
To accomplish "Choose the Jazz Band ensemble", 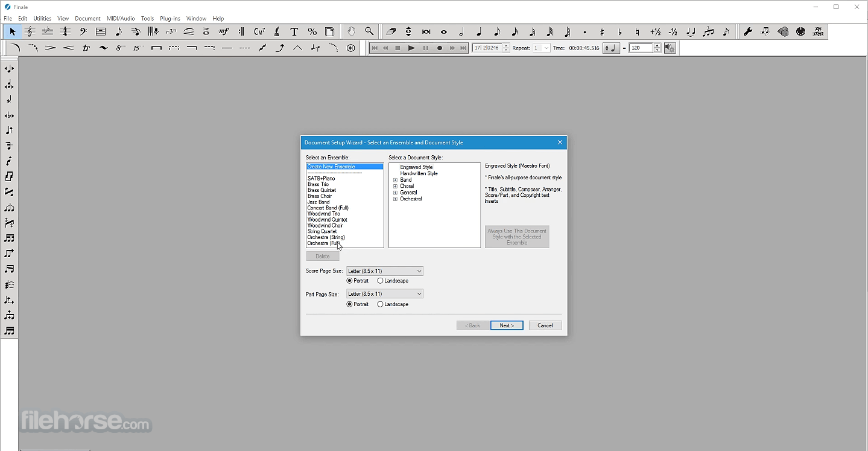I will click(318, 202).
